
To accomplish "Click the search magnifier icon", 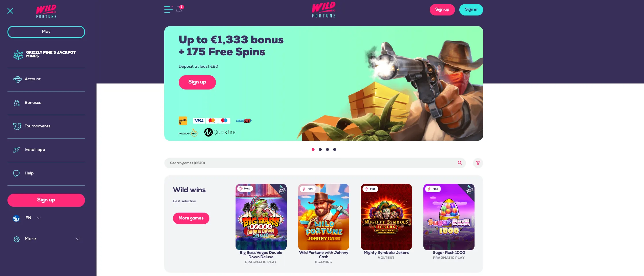I will click(x=460, y=163).
